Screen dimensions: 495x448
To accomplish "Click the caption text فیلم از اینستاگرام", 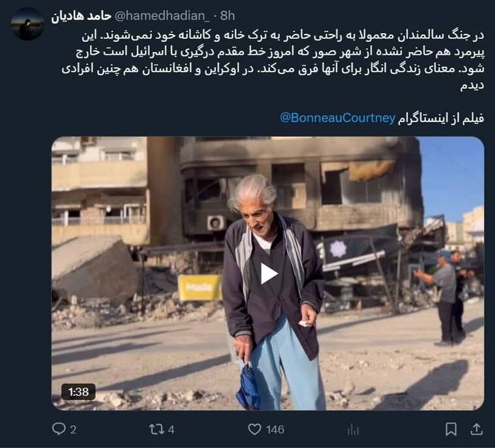I will pyautogui.click(x=440, y=118).
